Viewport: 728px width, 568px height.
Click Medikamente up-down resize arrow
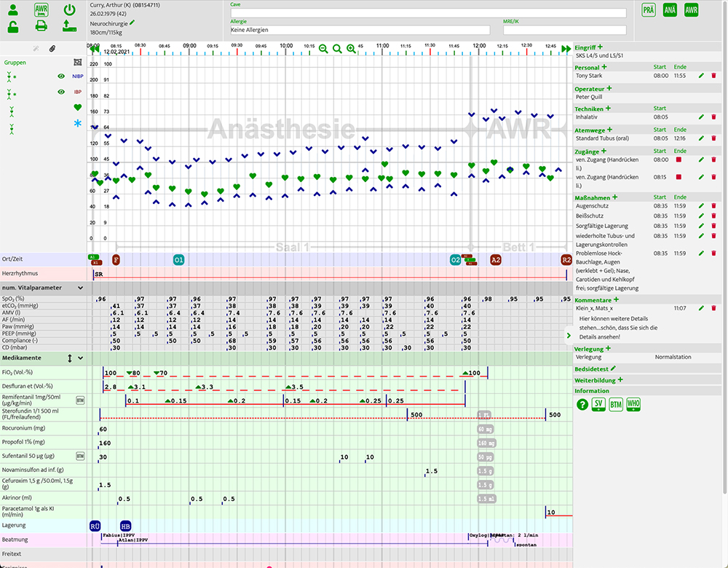click(x=70, y=358)
